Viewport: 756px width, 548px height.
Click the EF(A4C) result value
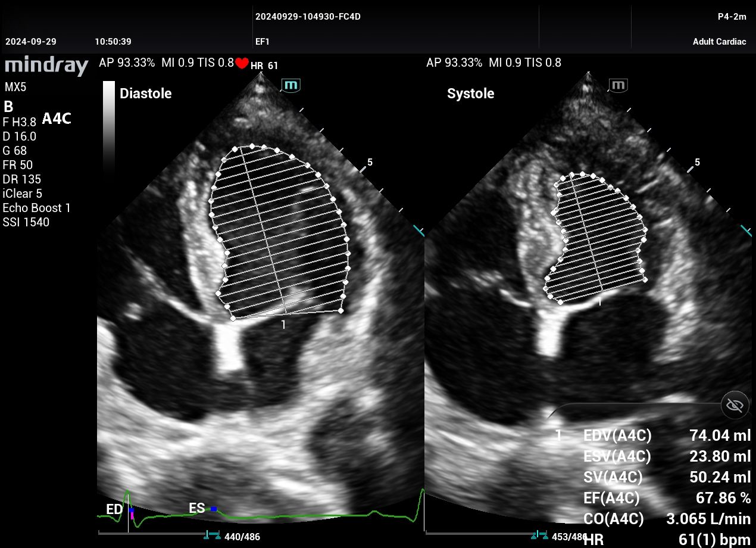pos(723,498)
